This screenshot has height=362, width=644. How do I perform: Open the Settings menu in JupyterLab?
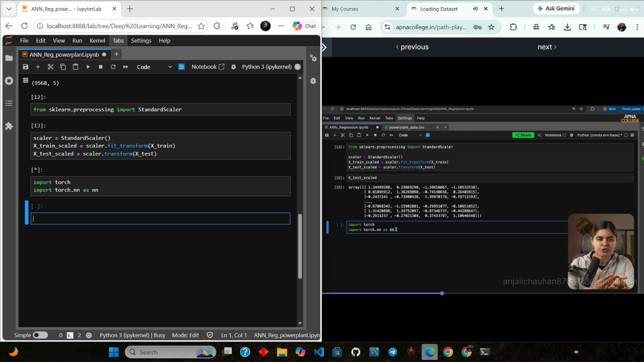click(141, 41)
